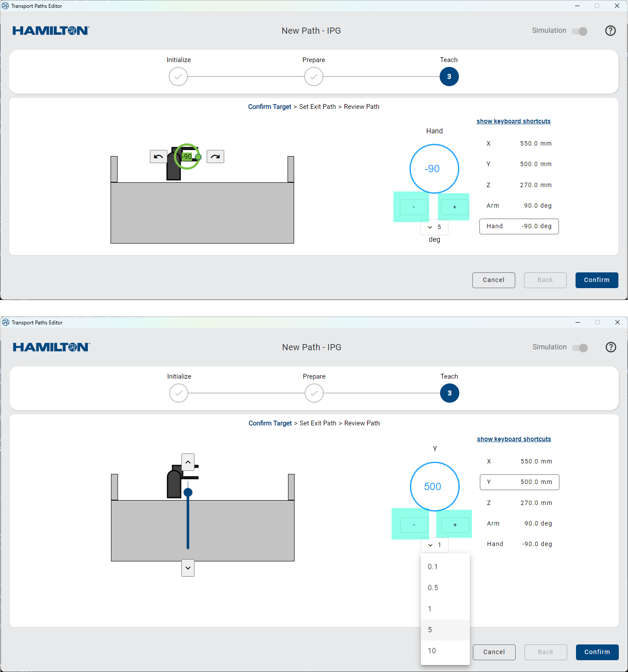Open the step size dropdown showing 5 deg
Screen dimensions: 628x672
pos(434,227)
